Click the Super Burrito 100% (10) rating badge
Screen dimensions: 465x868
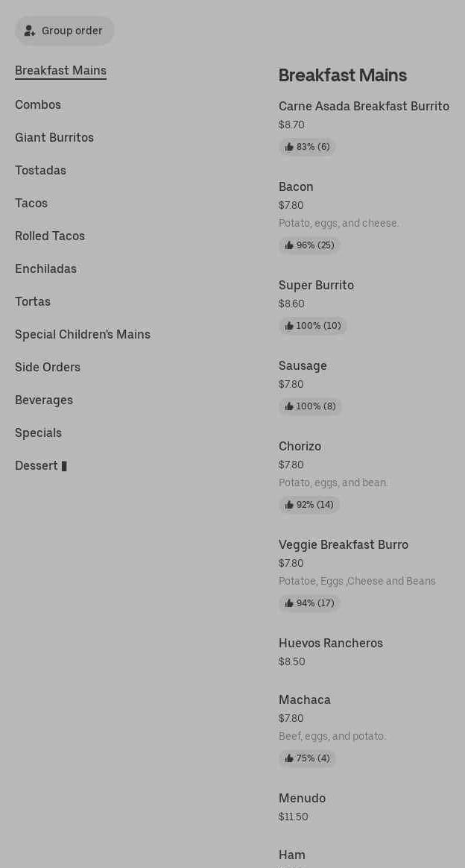tap(312, 326)
